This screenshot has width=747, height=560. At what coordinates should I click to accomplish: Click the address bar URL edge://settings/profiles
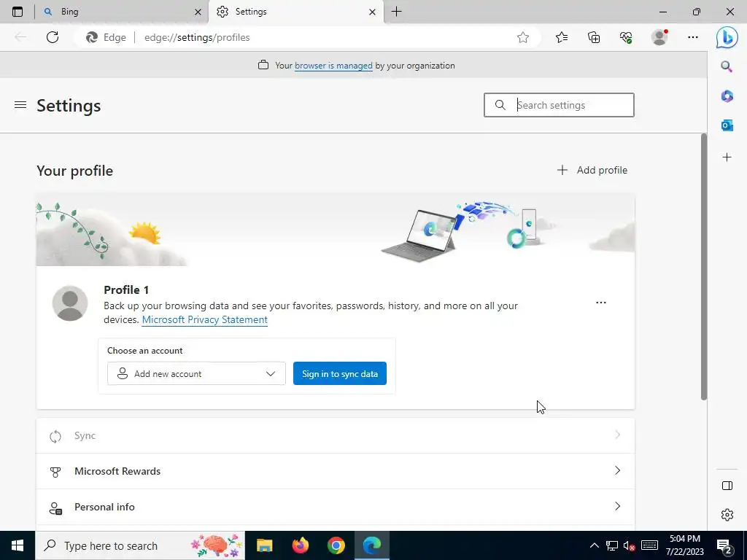197,38
